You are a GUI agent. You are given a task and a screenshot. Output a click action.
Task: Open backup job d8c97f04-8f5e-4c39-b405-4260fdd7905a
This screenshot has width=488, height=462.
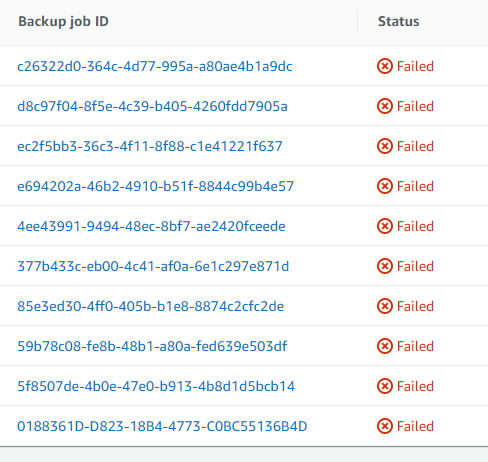pos(152,106)
